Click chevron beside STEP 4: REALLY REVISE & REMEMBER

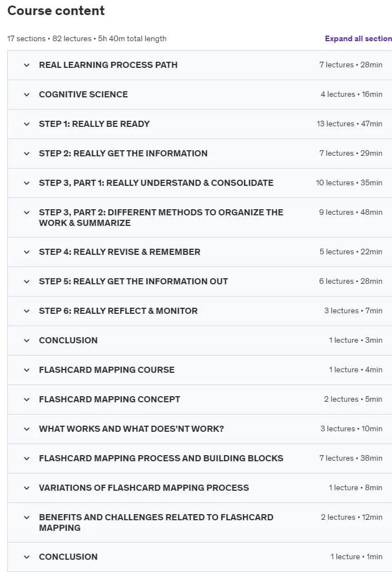pyautogui.click(x=27, y=252)
